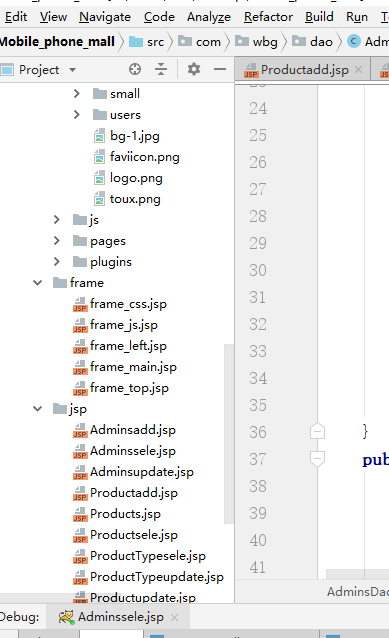
Task: Fold method starting at line 37
Action: [x=317, y=459]
